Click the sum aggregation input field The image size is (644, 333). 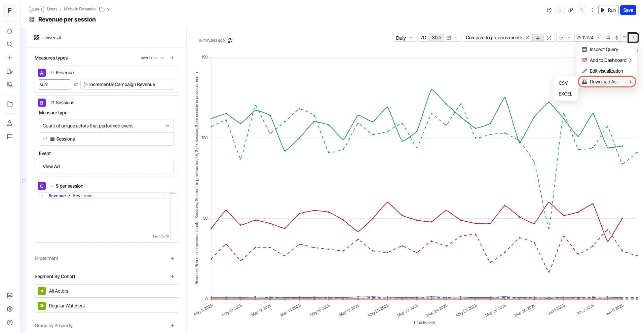click(x=54, y=84)
